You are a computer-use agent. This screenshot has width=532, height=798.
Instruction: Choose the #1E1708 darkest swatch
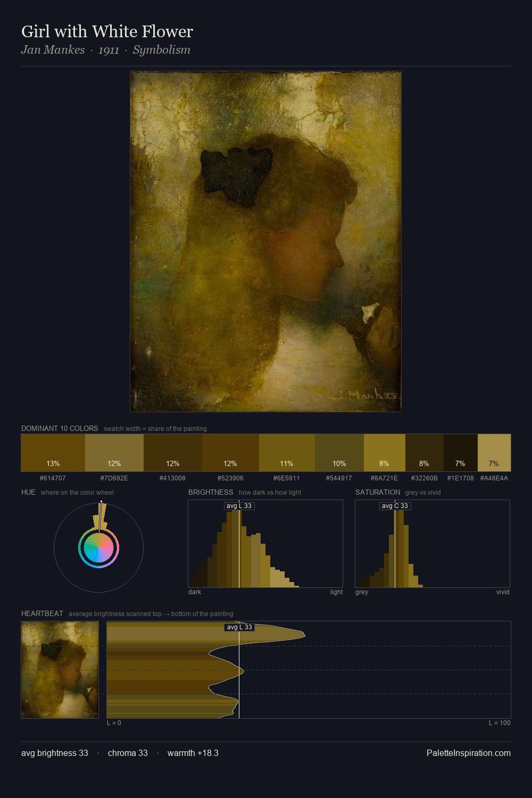tap(461, 453)
